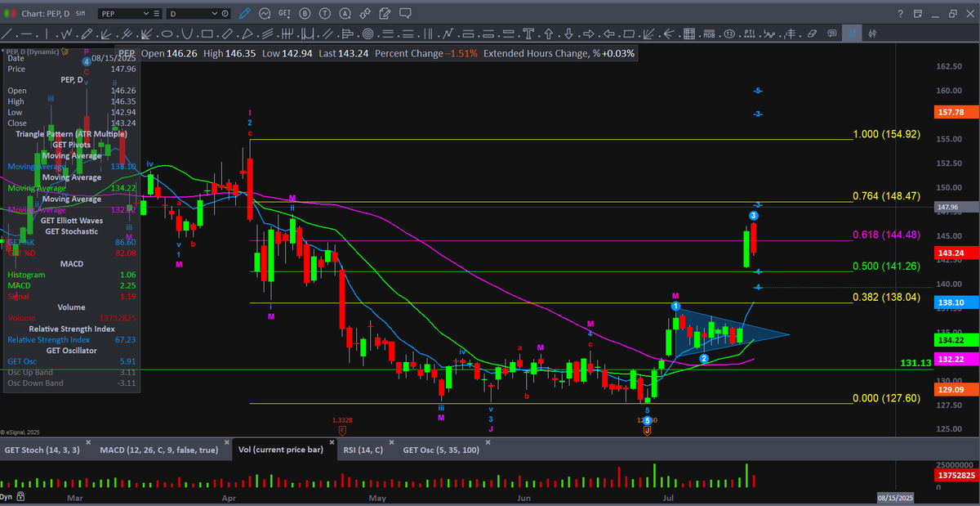Select the right arrow marker tool
The width and height of the screenshot is (980, 506).
tap(589, 34)
